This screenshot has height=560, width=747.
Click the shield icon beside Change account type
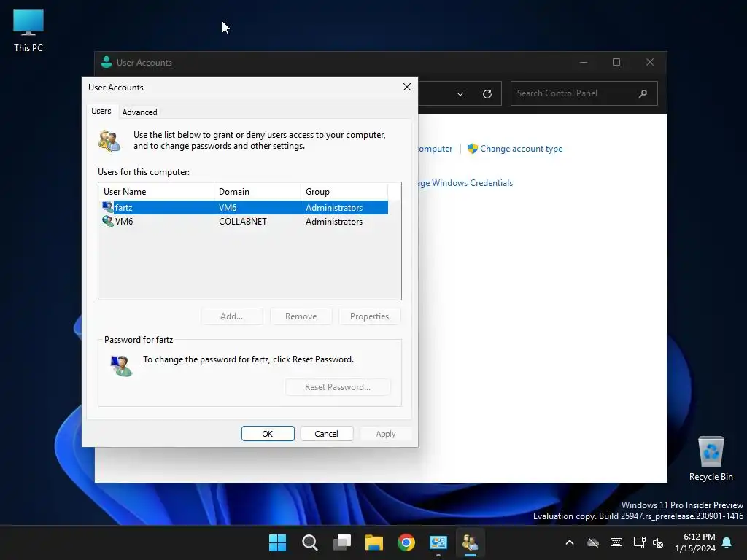[x=472, y=149]
